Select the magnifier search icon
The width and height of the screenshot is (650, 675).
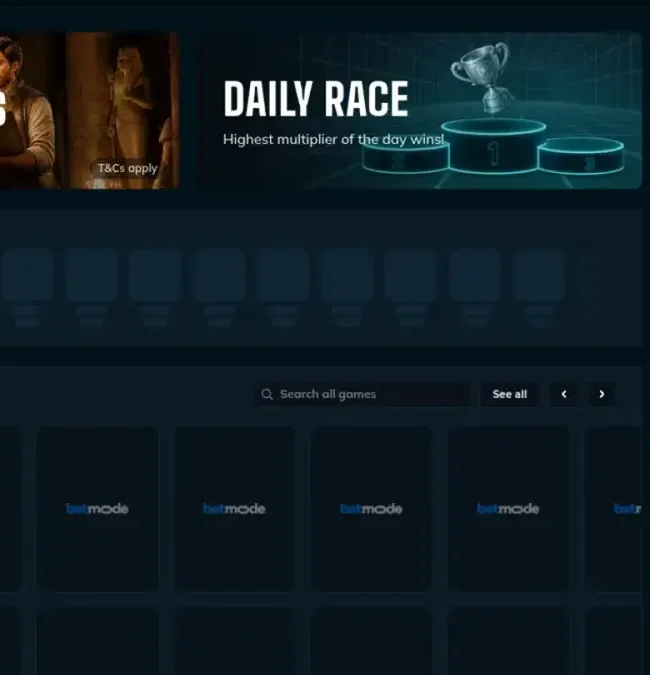pos(267,394)
